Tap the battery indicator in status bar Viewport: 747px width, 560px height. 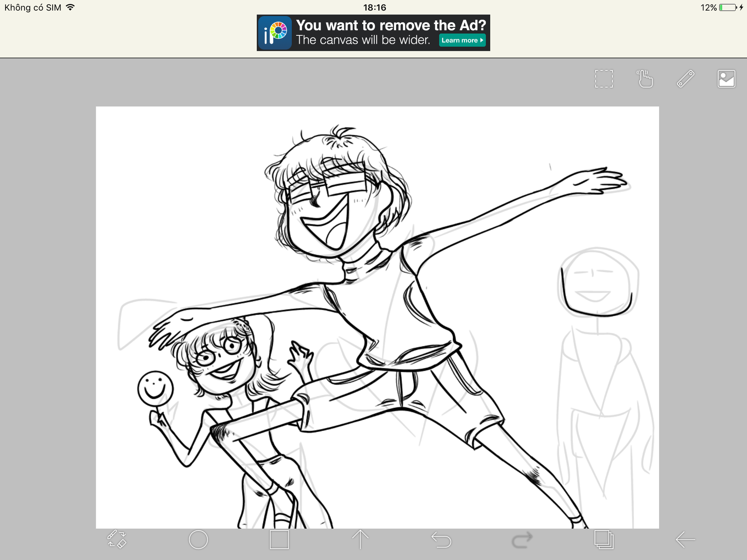pos(727,7)
